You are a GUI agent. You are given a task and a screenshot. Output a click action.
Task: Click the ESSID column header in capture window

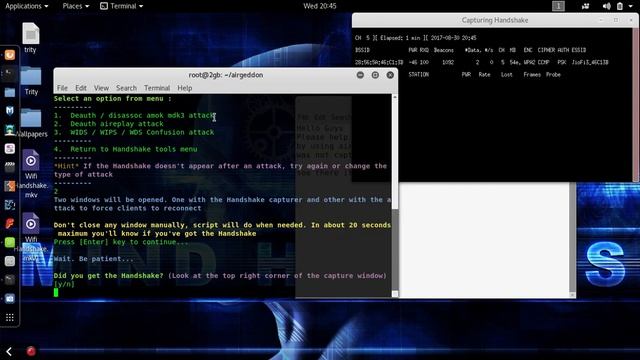point(578,50)
